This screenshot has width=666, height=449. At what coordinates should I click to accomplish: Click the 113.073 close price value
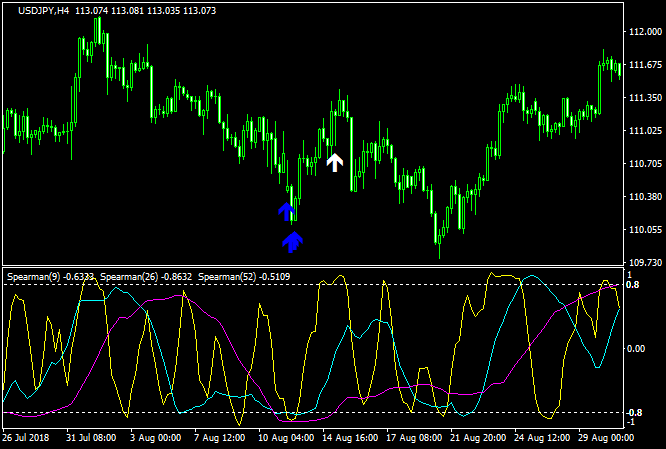200,11
